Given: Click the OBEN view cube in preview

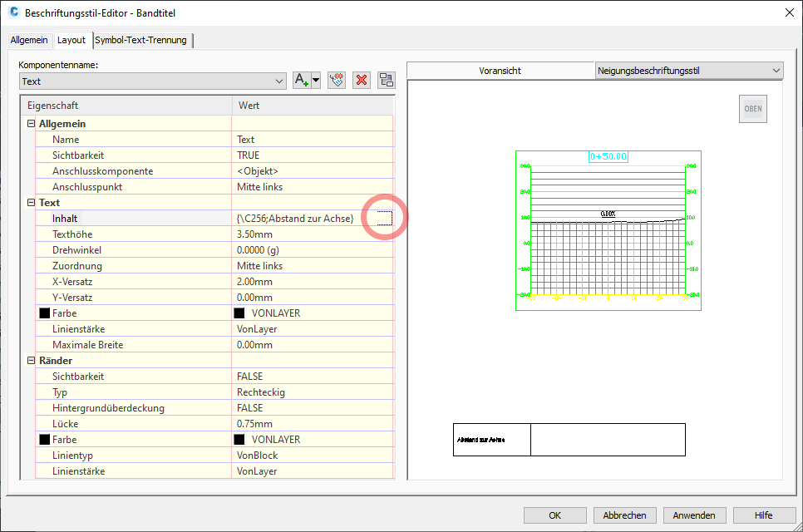Looking at the screenshot, I should click(752, 109).
